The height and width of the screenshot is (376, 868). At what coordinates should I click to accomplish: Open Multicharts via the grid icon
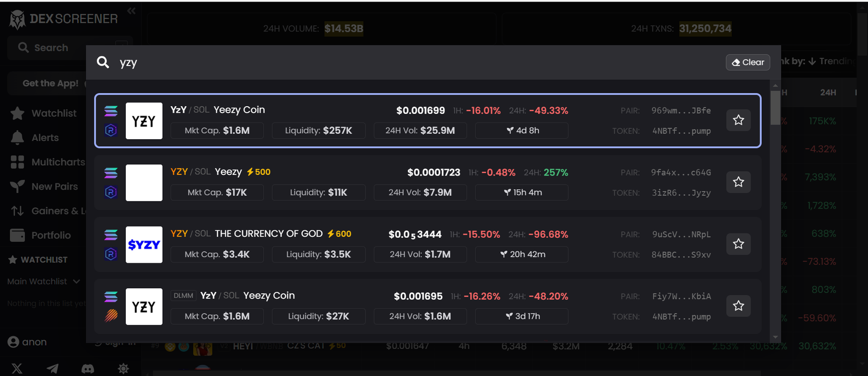(17, 162)
